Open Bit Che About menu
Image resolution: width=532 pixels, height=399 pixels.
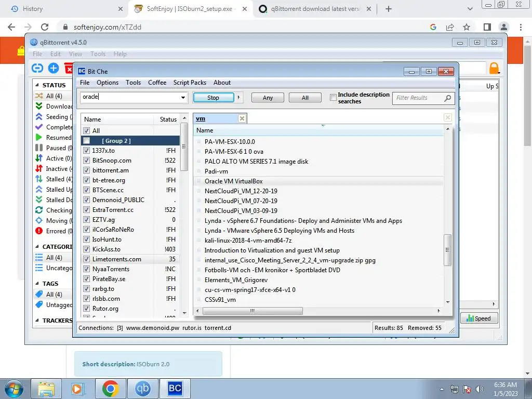pyautogui.click(x=222, y=83)
